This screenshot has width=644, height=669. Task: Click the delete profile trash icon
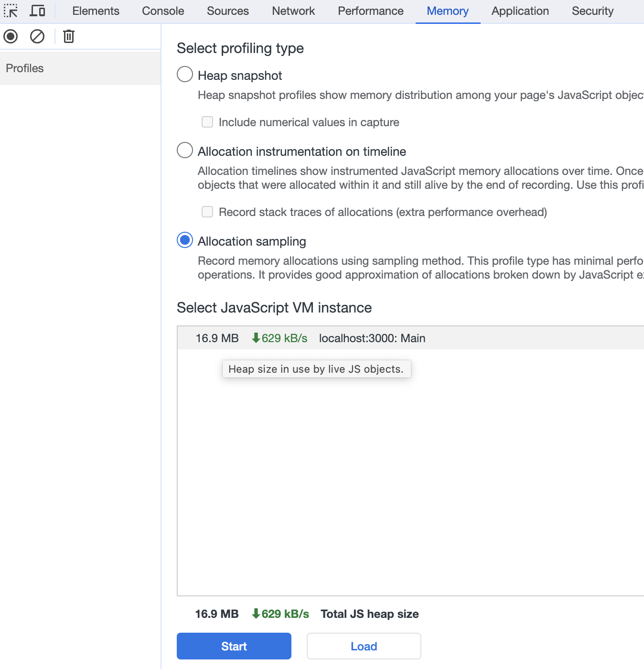(x=68, y=36)
